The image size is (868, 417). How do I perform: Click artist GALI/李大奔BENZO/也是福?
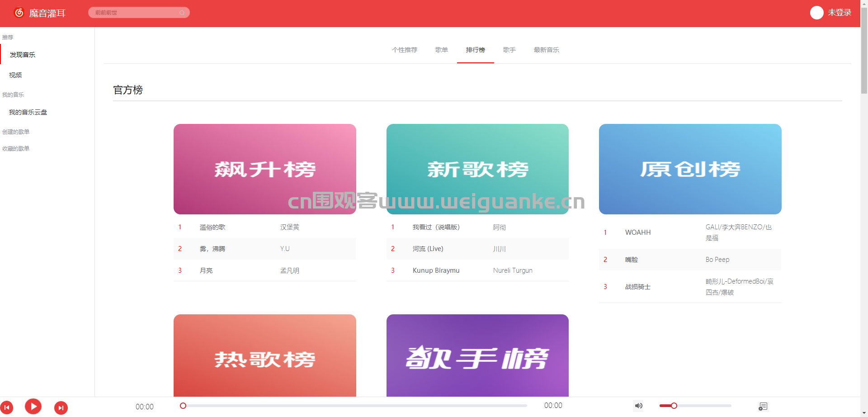tap(739, 232)
